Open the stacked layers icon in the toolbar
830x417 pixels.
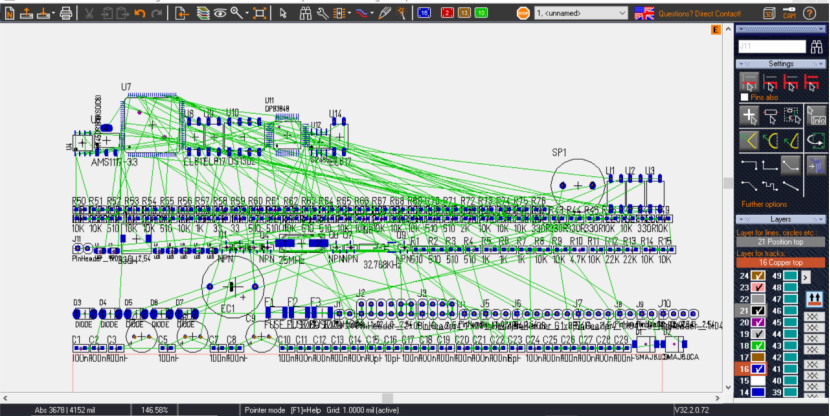pyautogui.click(x=203, y=13)
